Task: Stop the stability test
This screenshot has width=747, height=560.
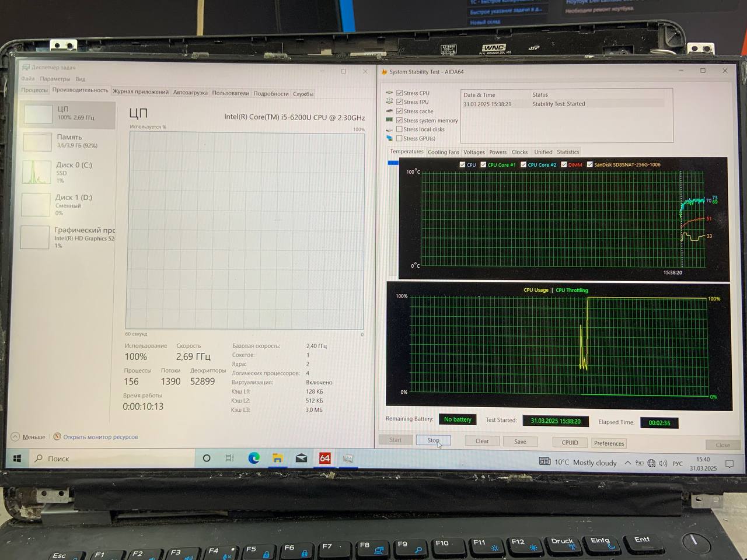Action: [433, 440]
